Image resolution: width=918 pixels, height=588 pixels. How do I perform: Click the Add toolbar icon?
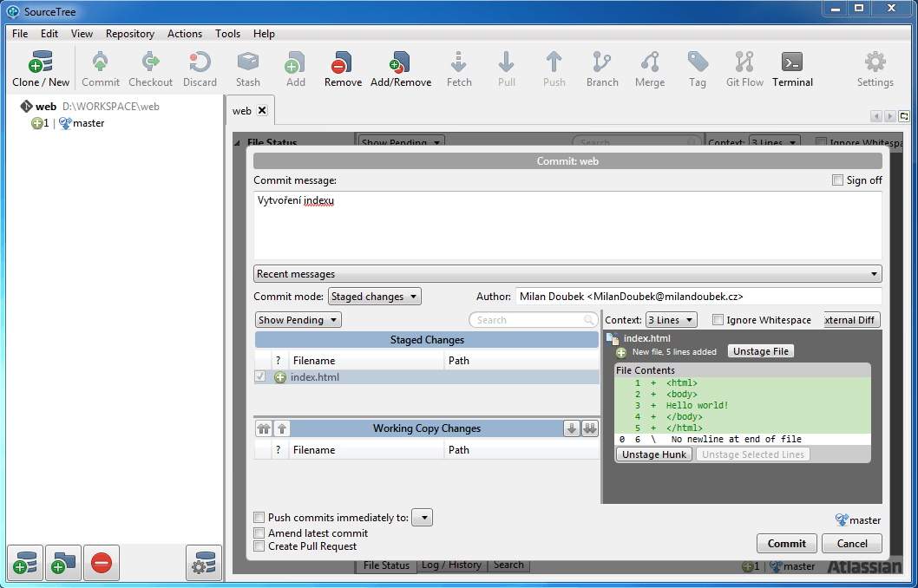(x=296, y=69)
